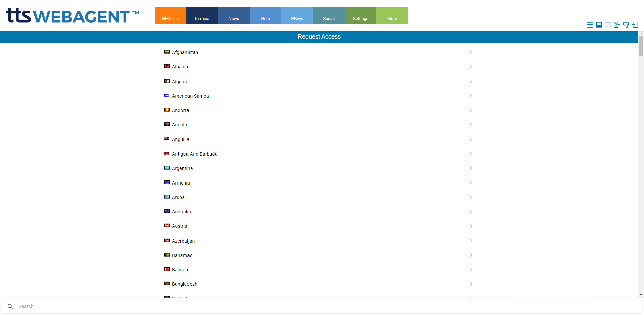This screenshot has height=315, width=644.
Task: Open the Settings tab
Action: 360,18
